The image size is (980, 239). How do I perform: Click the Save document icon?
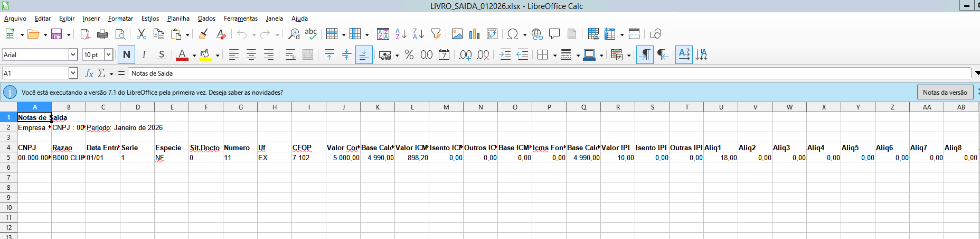(56, 34)
